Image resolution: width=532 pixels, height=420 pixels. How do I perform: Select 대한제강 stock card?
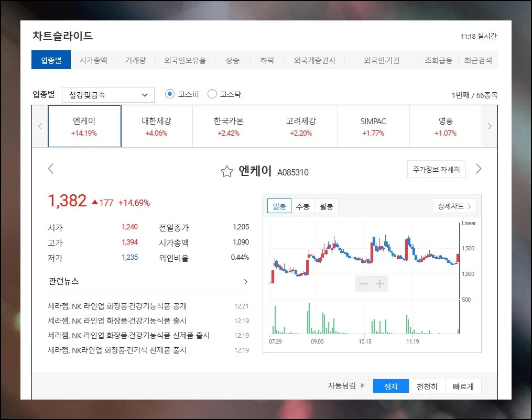pyautogui.click(x=156, y=126)
